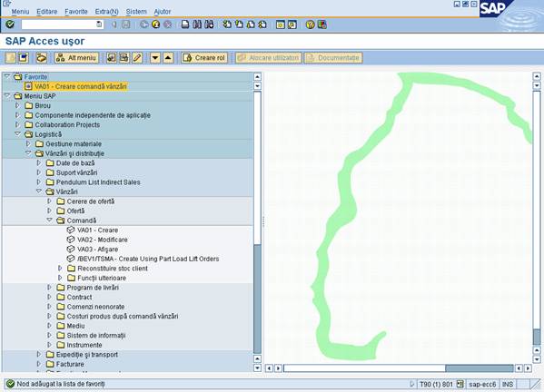Click the Creare rol button
The image size is (544, 392).
[204, 57]
